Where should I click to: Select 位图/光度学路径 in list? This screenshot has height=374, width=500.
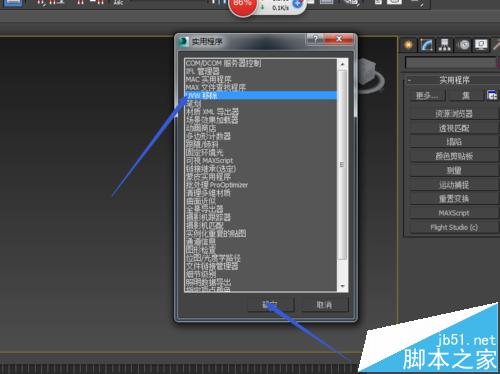pyautogui.click(x=261, y=258)
